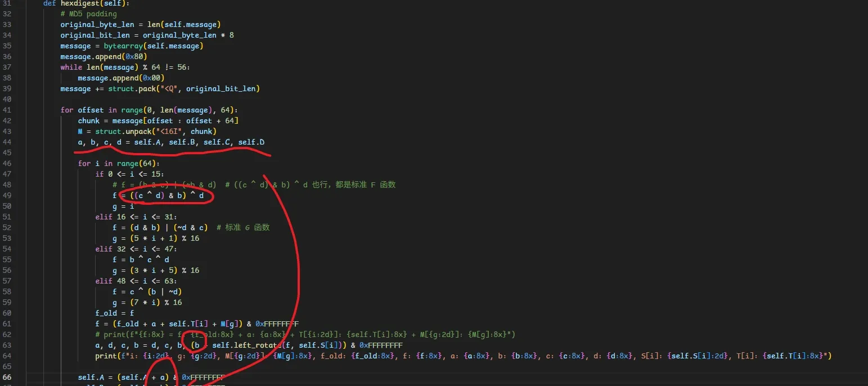Click the "elif 48 <= i <= 63:" branch
Image resolution: width=868 pixels, height=386 pixels.
(x=136, y=281)
